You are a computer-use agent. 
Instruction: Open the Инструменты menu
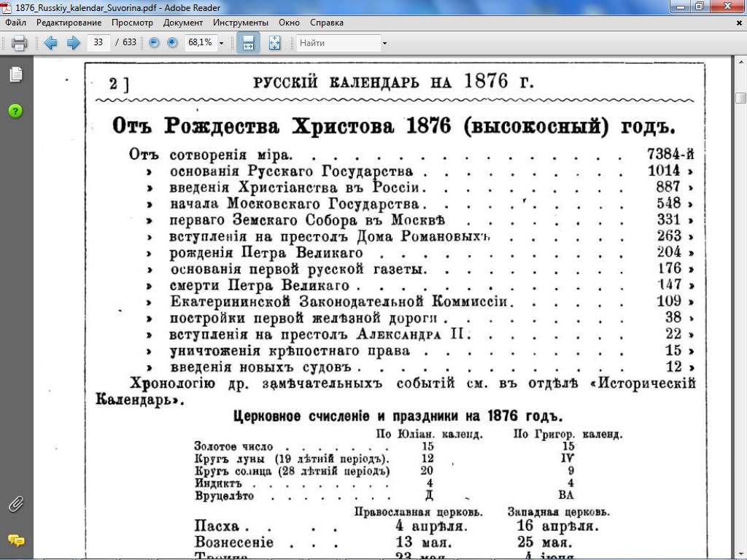tap(240, 23)
